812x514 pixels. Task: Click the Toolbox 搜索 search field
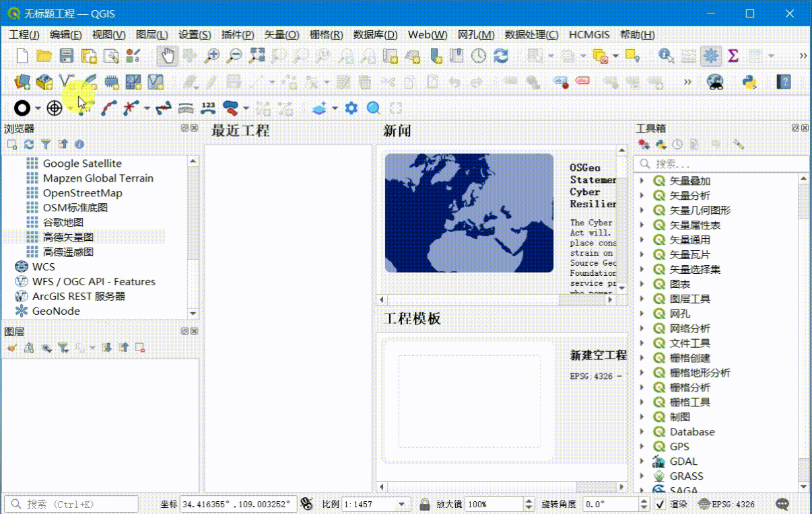coord(721,163)
